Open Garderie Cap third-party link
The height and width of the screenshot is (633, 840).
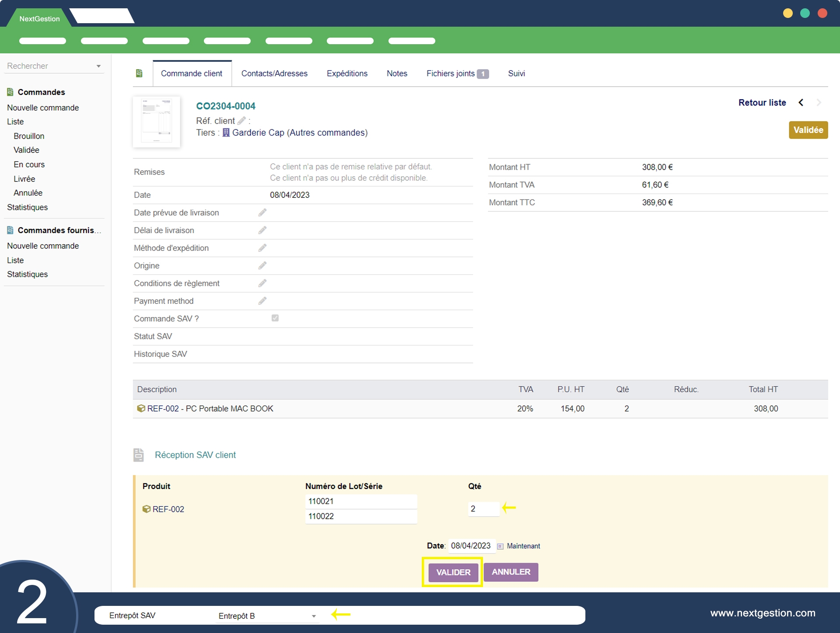(258, 133)
